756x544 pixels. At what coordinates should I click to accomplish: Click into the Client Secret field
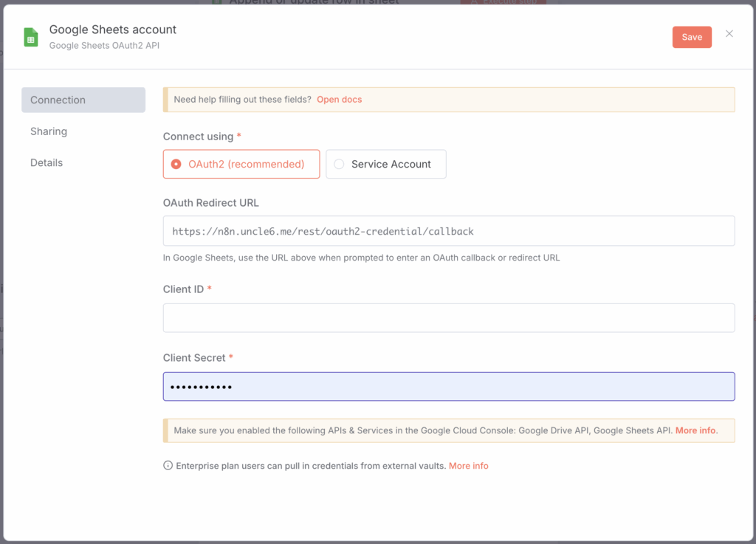(x=448, y=387)
